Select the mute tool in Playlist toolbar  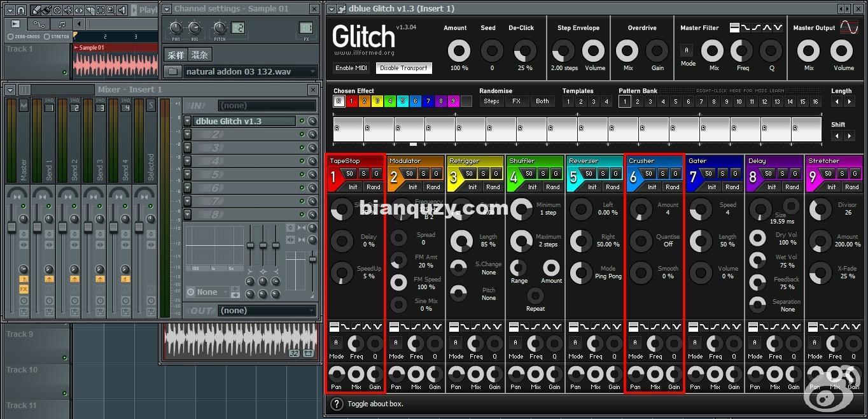tap(68, 10)
